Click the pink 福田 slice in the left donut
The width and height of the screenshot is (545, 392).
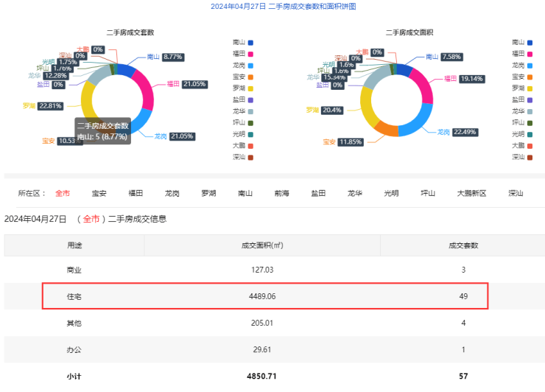(145, 91)
